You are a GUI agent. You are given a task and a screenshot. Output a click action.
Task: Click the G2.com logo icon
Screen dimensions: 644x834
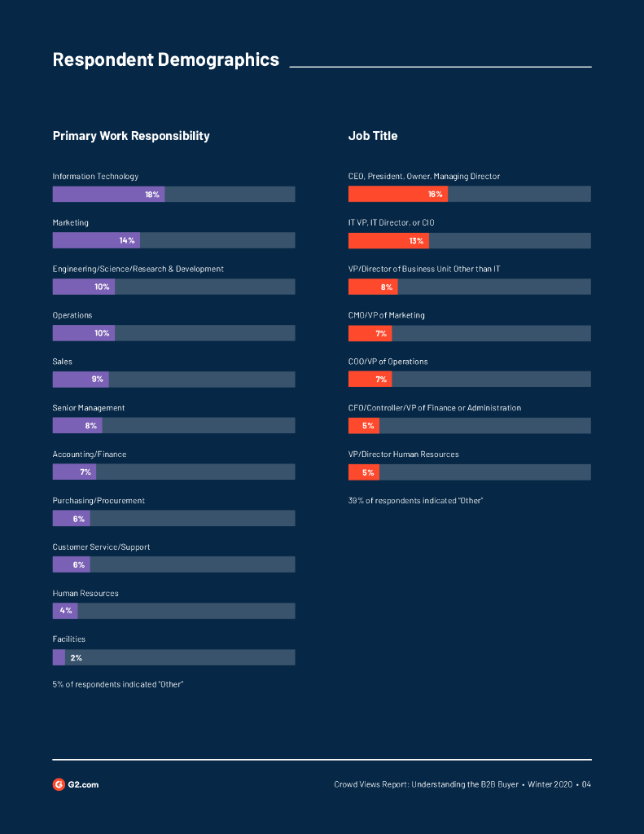(x=59, y=784)
